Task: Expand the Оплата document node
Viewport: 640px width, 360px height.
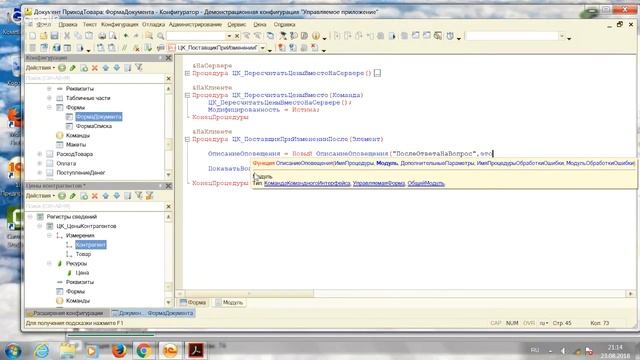Action: pos(40,163)
